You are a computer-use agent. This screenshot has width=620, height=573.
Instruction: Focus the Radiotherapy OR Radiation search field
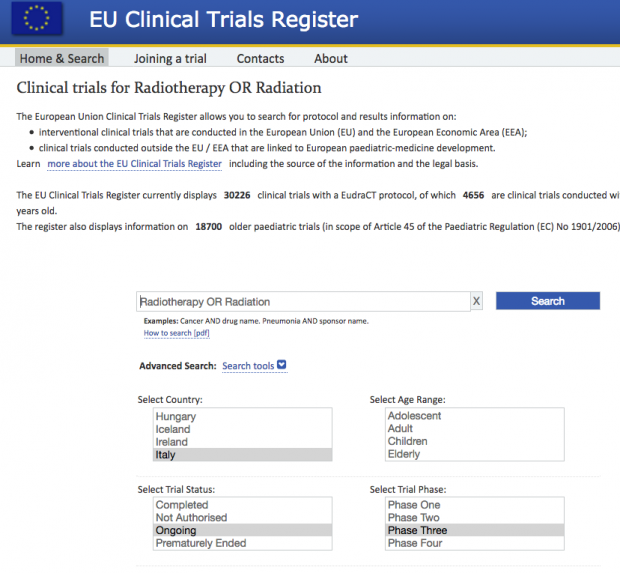303,302
